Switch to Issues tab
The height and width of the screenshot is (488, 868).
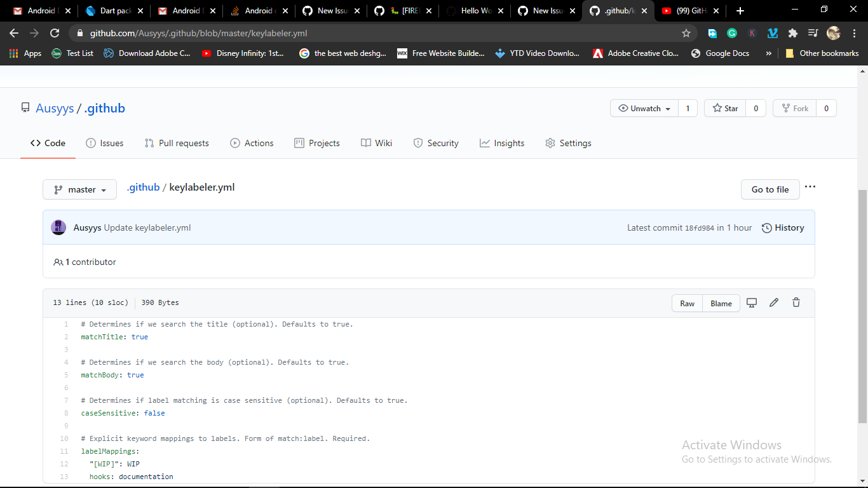[105, 143]
